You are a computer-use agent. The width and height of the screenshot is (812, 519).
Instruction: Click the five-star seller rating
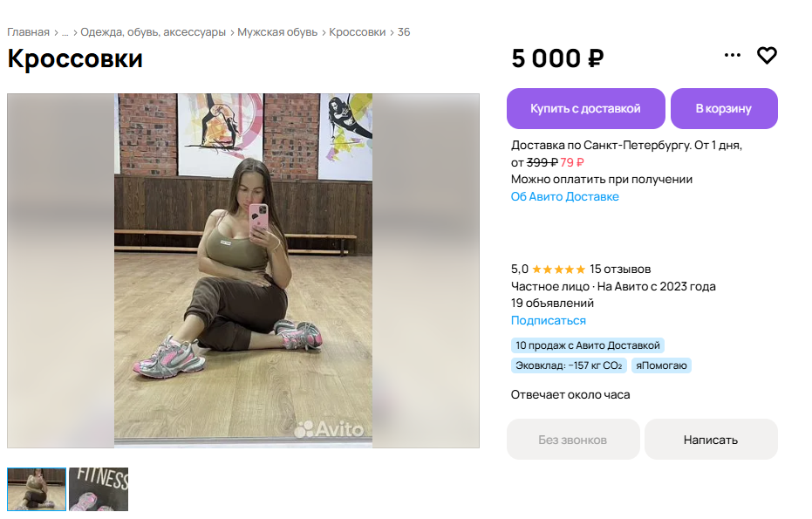(x=558, y=269)
